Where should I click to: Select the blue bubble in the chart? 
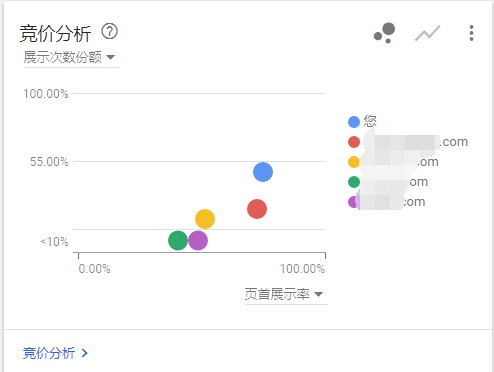point(263,172)
